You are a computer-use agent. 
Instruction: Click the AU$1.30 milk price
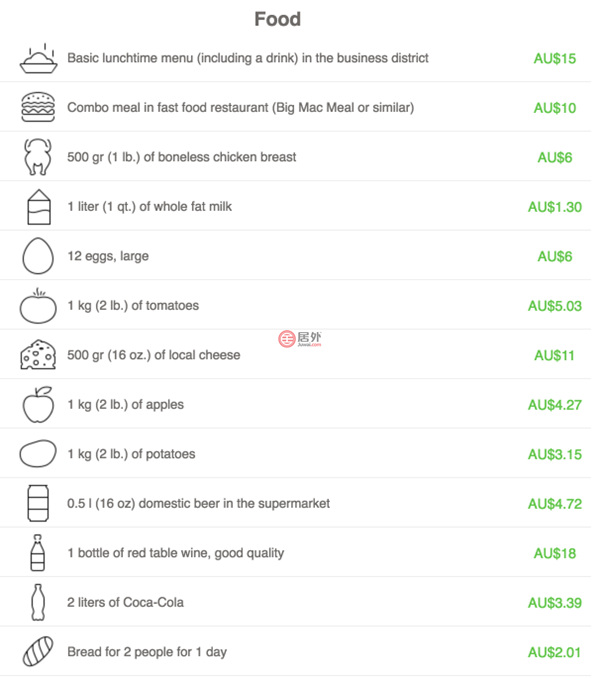pyautogui.click(x=554, y=208)
